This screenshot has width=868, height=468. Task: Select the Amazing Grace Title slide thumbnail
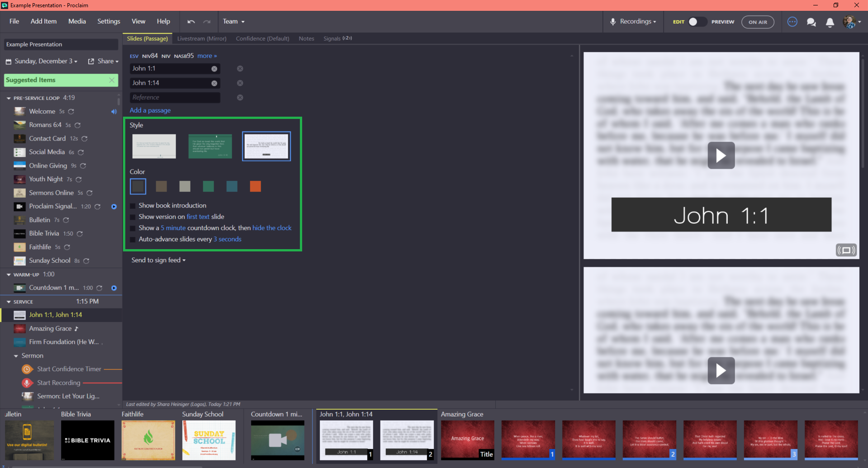tap(468, 440)
